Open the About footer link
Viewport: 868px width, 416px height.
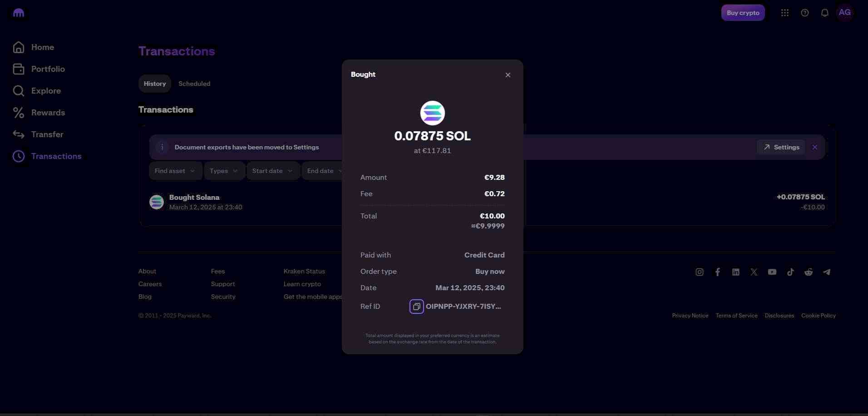point(147,271)
